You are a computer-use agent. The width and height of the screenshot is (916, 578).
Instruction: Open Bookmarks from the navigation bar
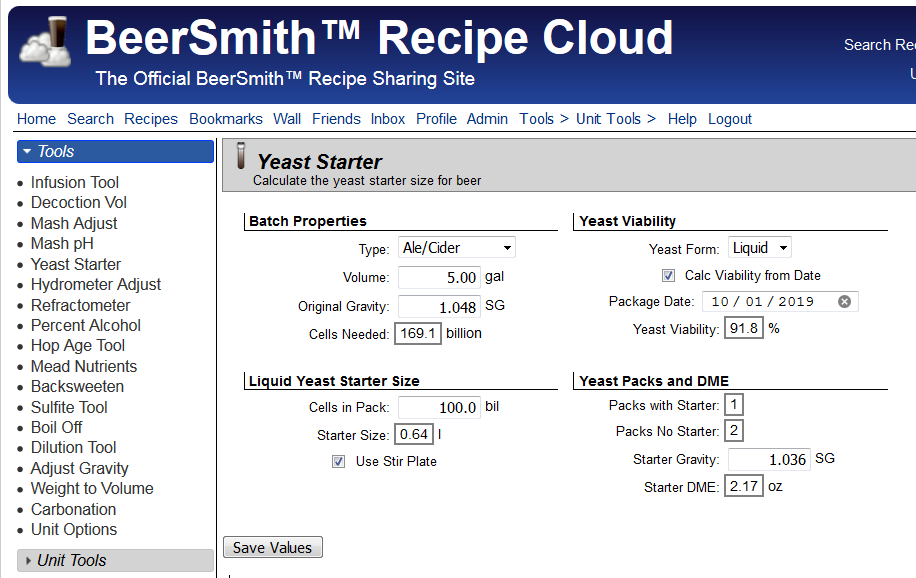point(225,119)
